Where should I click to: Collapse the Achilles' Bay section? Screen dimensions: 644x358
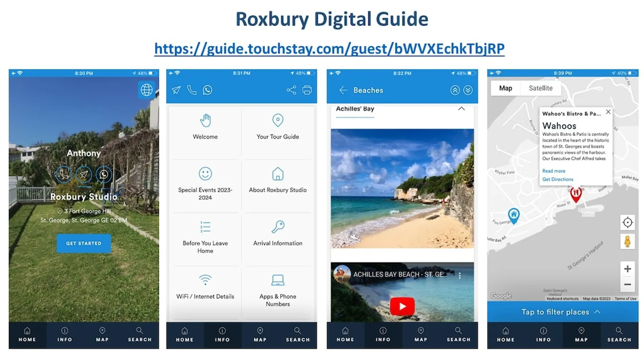pos(461,109)
